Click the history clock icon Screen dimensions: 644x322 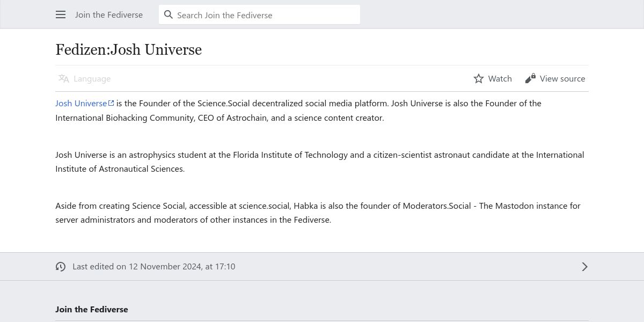click(x=61, y=267)
